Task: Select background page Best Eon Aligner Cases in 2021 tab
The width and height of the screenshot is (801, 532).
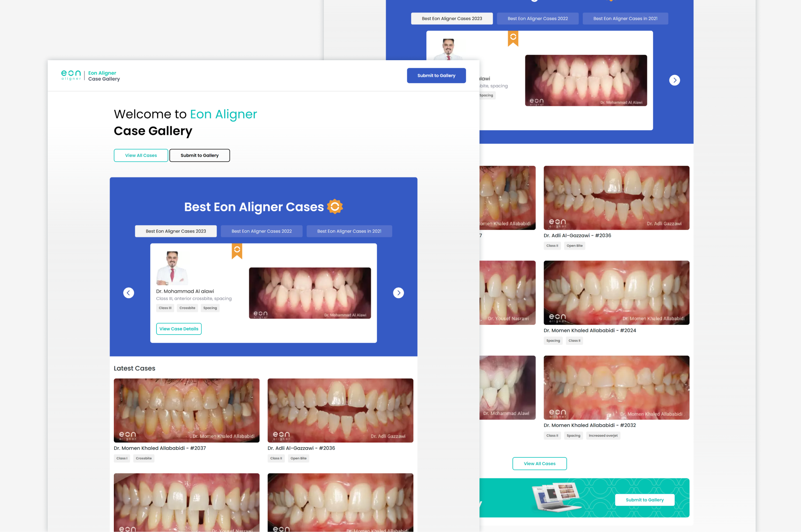Action: 625,18
